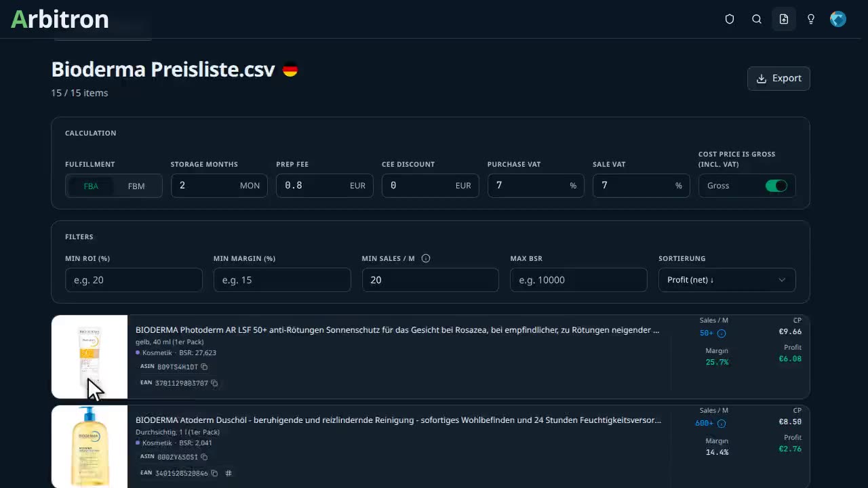Click the 14.4% margin value
Screen dimensions: 868x488
(717, 452)
